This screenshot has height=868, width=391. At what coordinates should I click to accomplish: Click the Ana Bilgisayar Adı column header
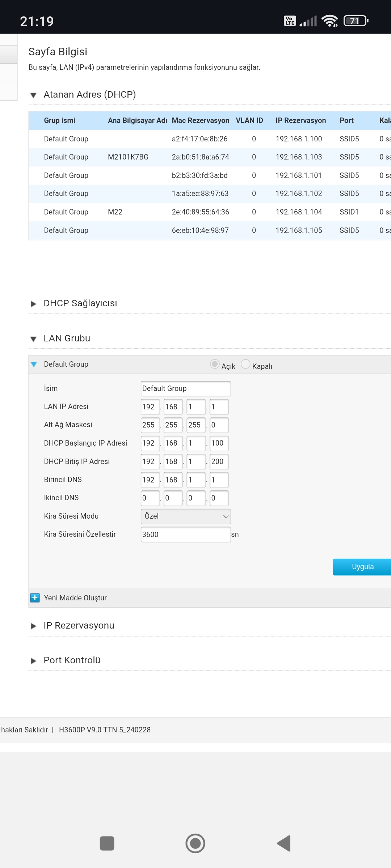(138, 120)
